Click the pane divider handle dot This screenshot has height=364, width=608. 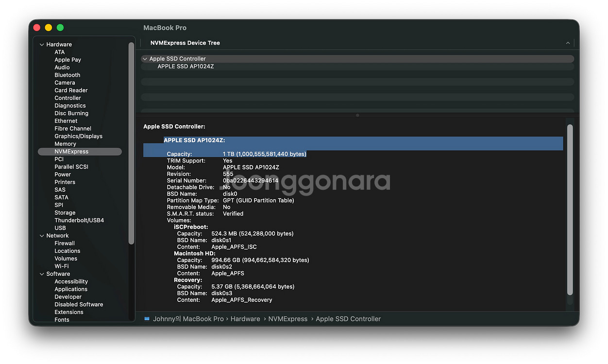click(x=357, y=115)
